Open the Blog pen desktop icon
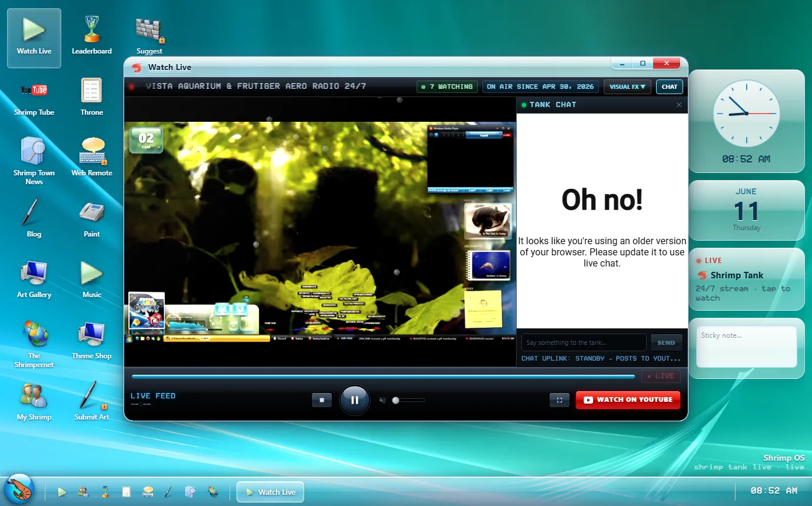 34,219
